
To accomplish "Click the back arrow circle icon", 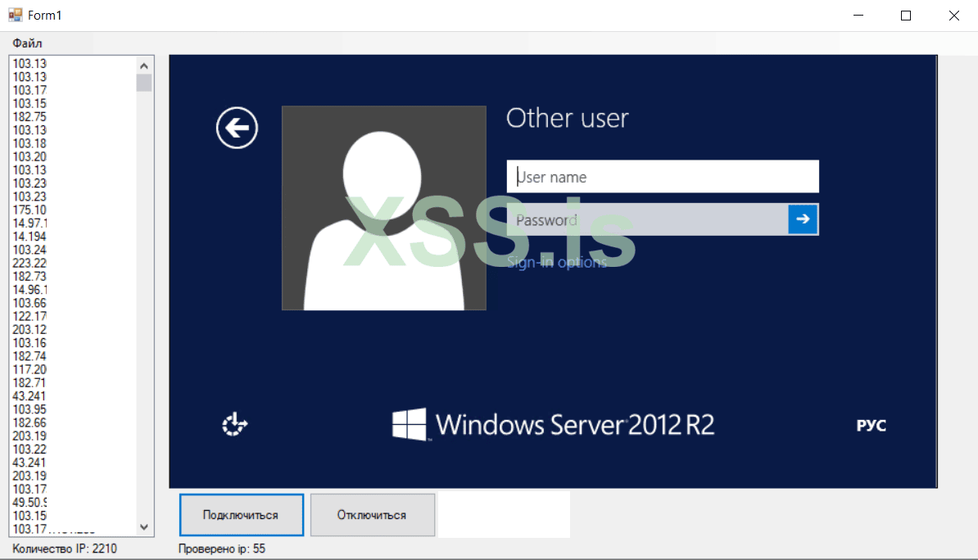I will click(x=237, y=129).
